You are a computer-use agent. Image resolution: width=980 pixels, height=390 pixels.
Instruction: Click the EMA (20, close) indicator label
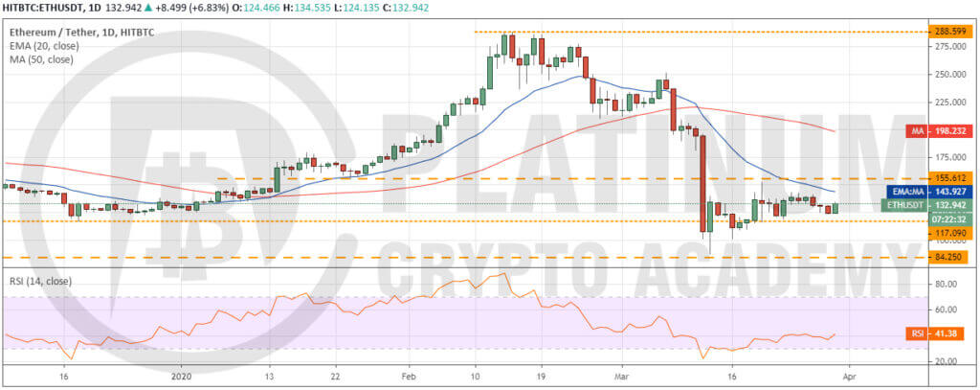[45, 48]
